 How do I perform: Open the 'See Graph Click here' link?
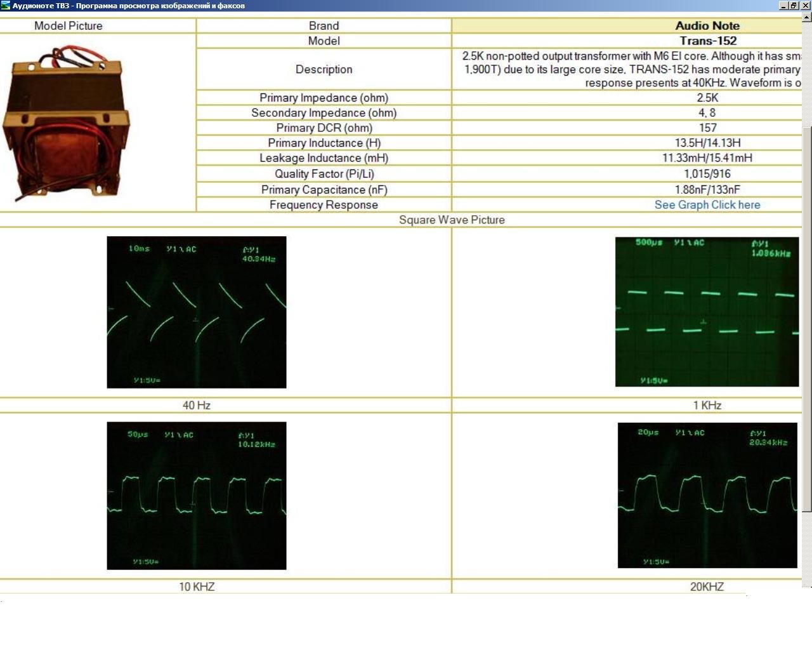[x=707, y=205]
